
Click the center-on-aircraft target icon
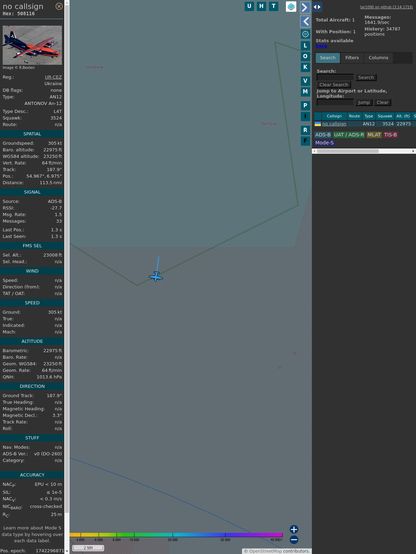pyautogui.click(x=305, y=34)
